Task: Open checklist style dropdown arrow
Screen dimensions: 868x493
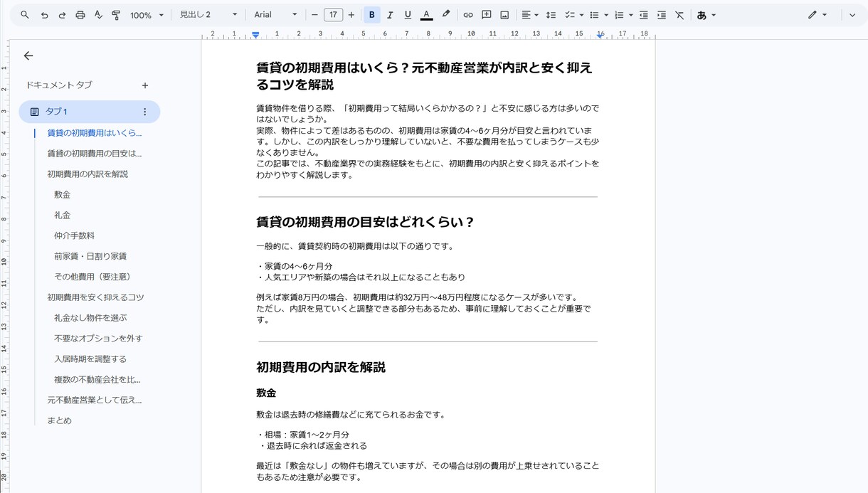Action: [x=581, y=15]
